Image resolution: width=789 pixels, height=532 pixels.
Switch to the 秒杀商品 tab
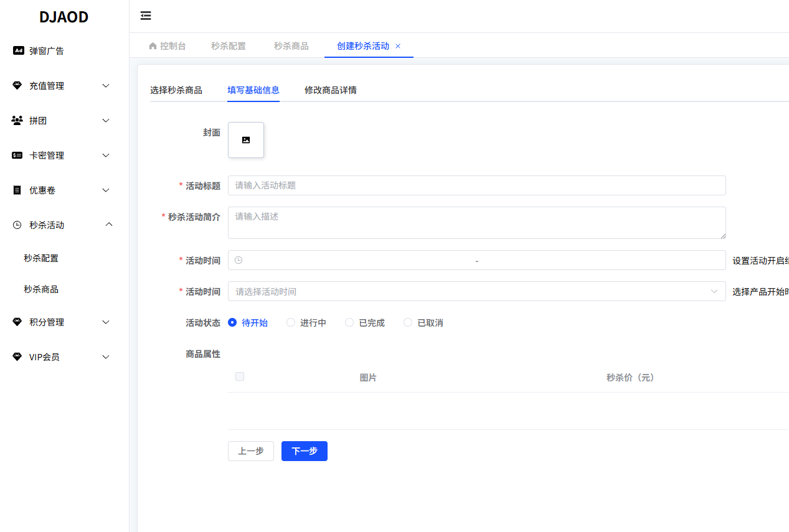(x=291, y=45)
